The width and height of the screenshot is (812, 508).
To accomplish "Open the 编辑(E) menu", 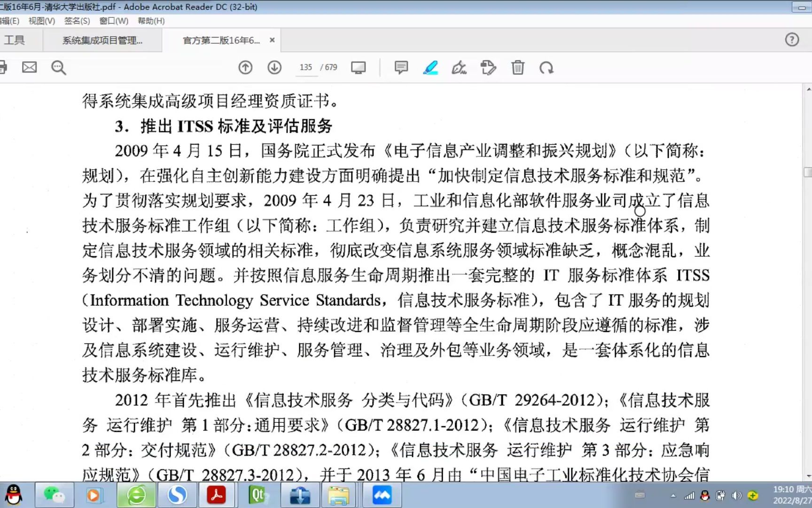I will pos(10,21).
